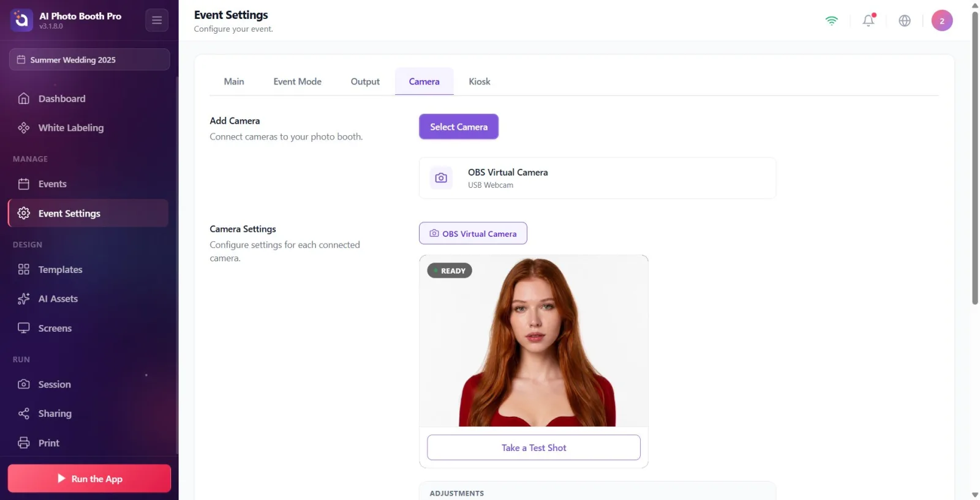Screen dimensions: 980x500
Task: Click the AI Photo Booth Pro logo
Action: tap(21, 20)
